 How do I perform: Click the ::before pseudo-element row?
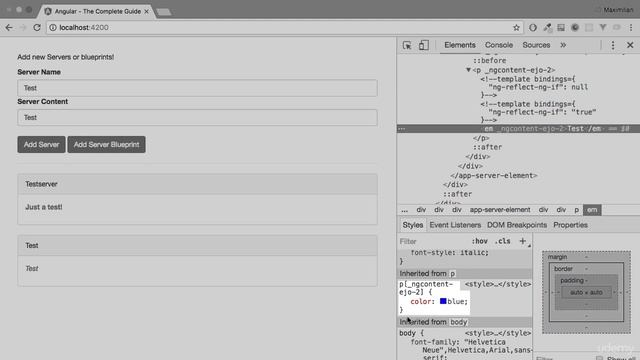pos(489,60)
